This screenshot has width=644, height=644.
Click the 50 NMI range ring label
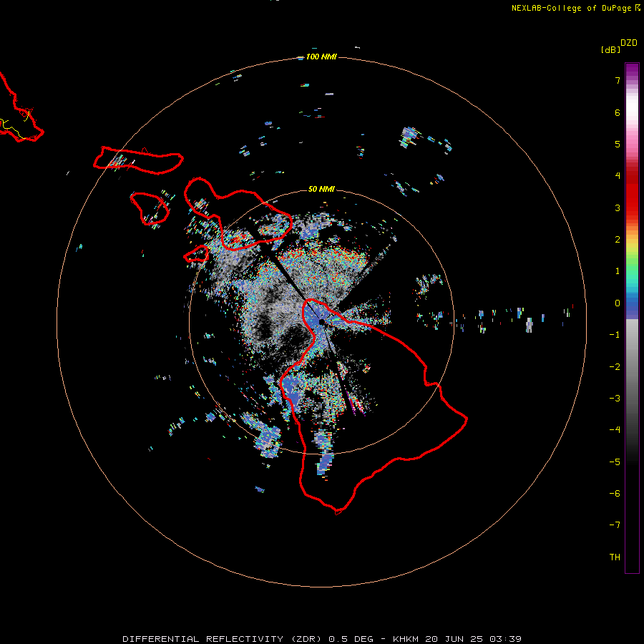(321, 189)
